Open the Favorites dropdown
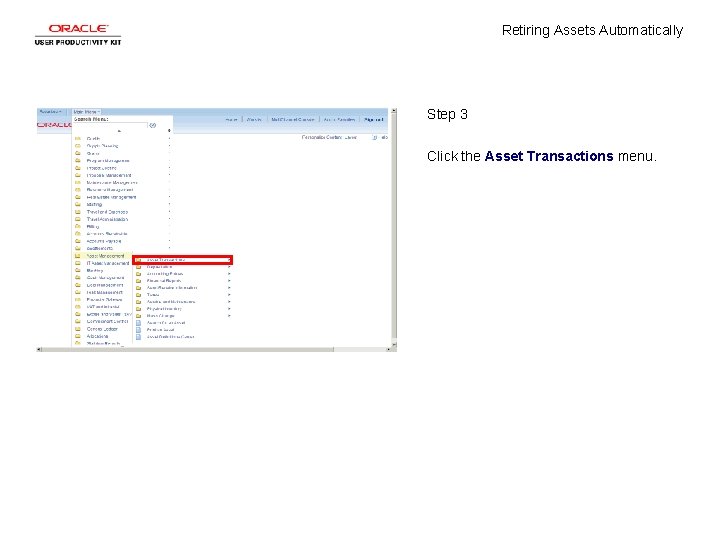Viewport: 720px width, 540px height. tap(51, 112)
